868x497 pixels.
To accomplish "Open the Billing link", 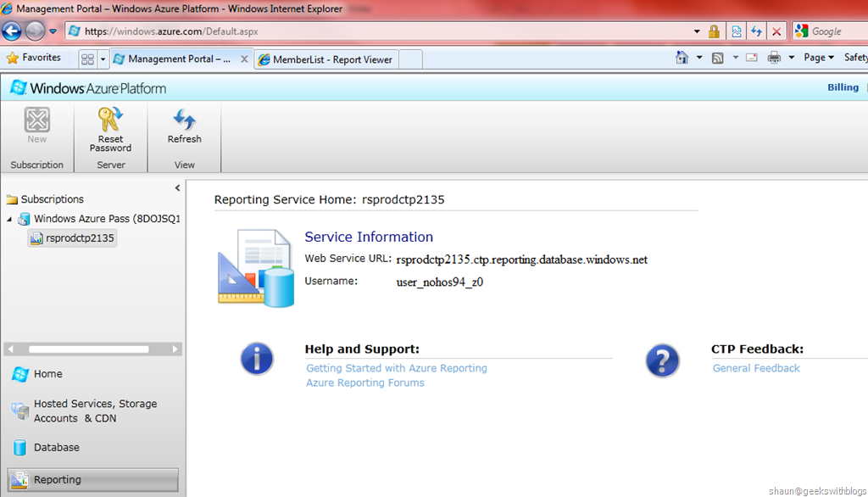I will point(843,87).
